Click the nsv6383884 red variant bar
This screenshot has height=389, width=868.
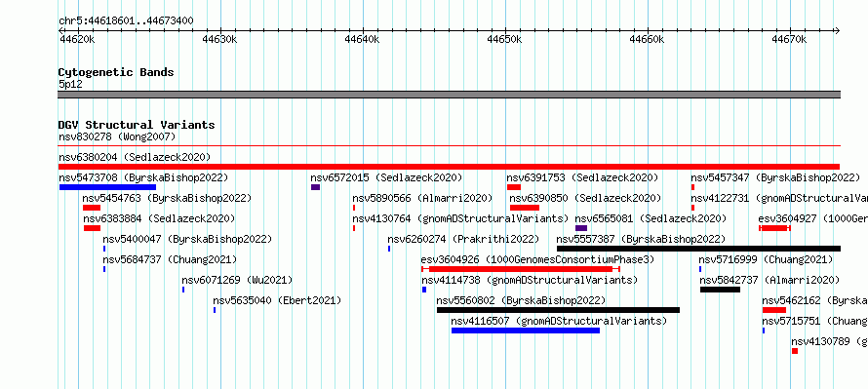click(92, 228)
